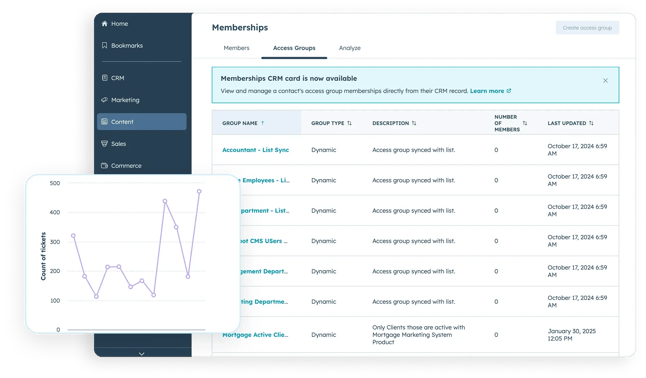
Task: Expand sidebar with bottom chevron
Action: coord(142,354)
